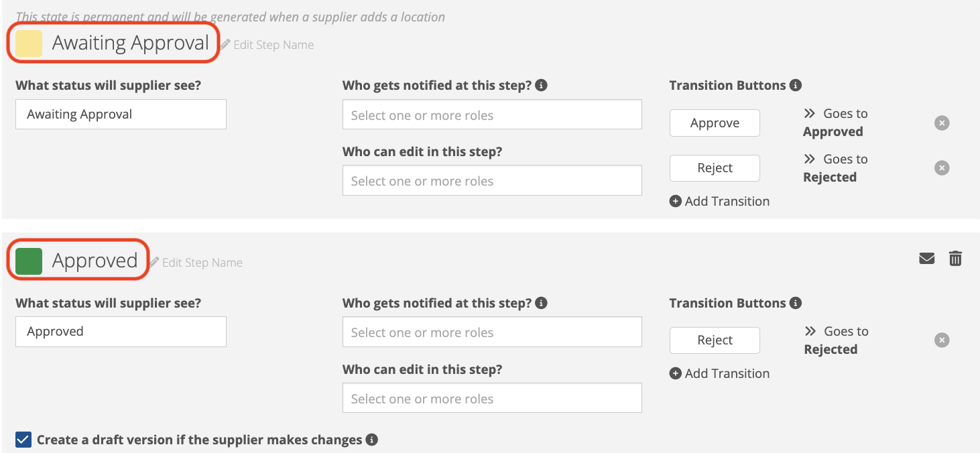Click info icon beside Transition Buttons in Awaiting Approval
Viewport: 980px width, 453px height.
point(796,85)
